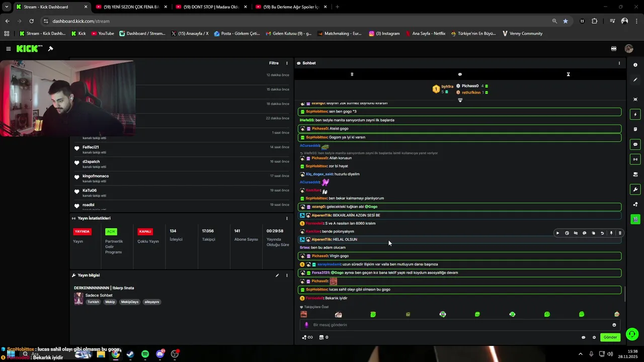This screenshot has width=644, height=362.
Task: Open Yayın bilgisi three-dot menu
Action: click(287, 276)
